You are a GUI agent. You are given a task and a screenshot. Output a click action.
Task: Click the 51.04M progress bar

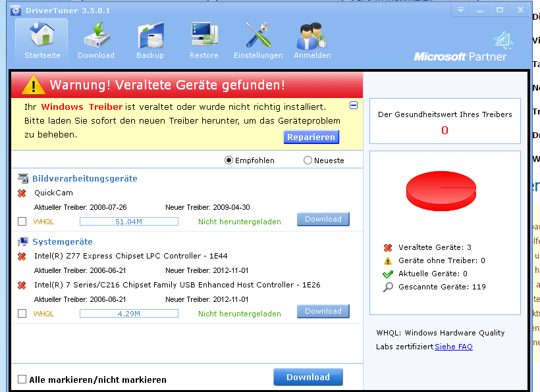point(129,222)
